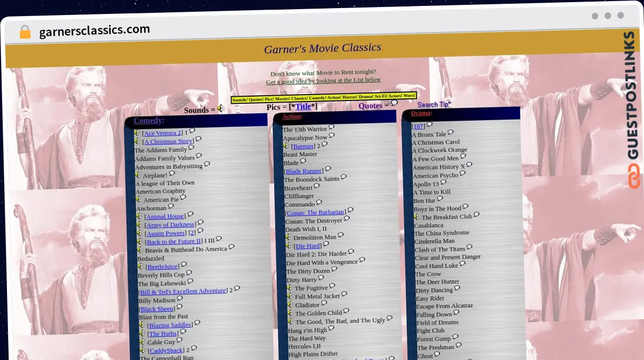Open the CaddyShack link
The width and height of the screenshot is (644, 360).
click(x=166, y=350)
